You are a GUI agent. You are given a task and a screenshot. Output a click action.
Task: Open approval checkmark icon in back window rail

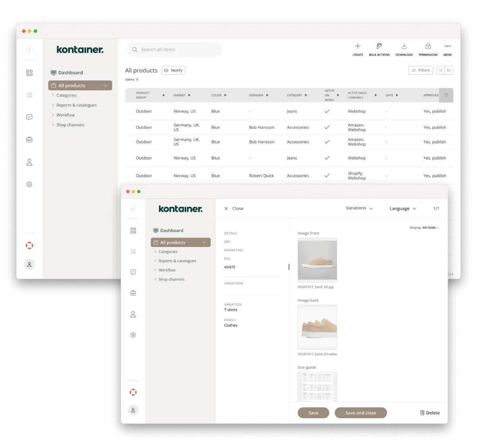pos(29,117)
